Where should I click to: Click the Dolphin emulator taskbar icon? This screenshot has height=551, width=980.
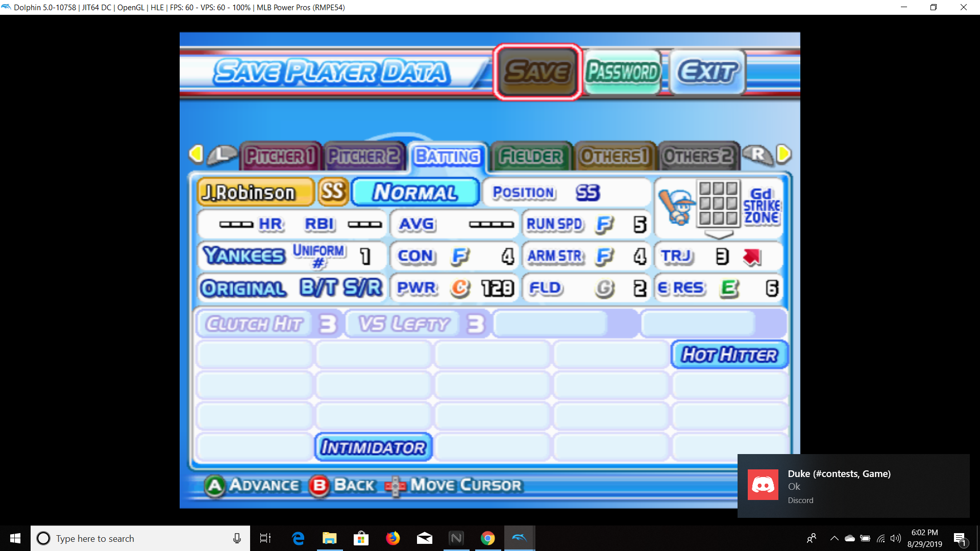pos(520,538)
